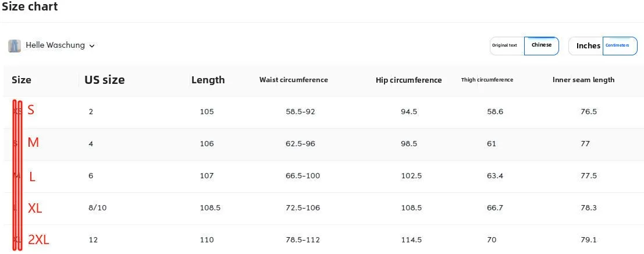Select the red S size label
Viewport: 644px width, 254px height.
(31, 110)
